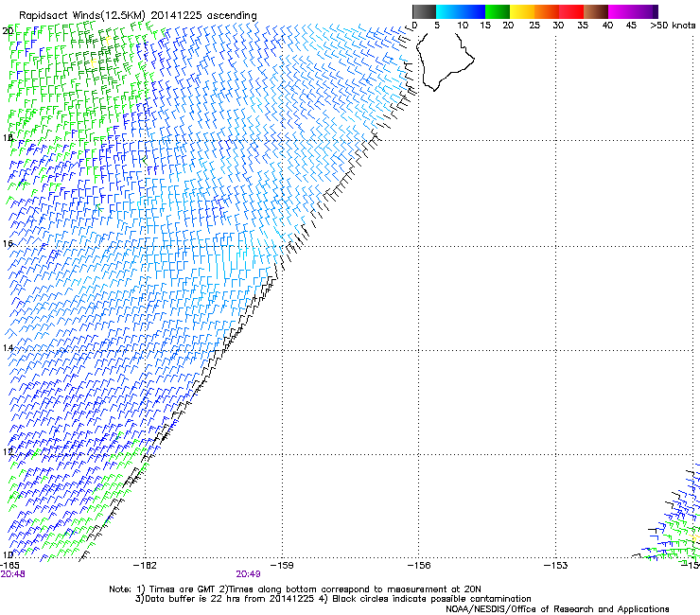Click the blue 10-15 knots legend swatch
The image size is (700, 615).
(x=473, y=11)
